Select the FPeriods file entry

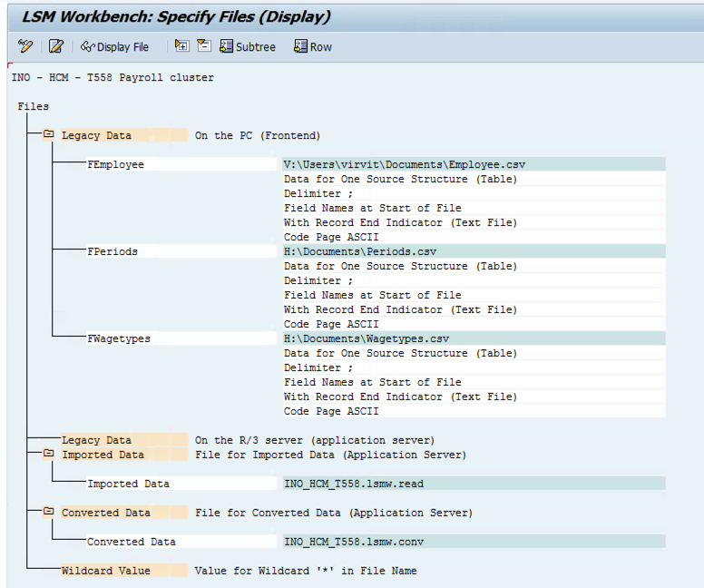[181, 251]
